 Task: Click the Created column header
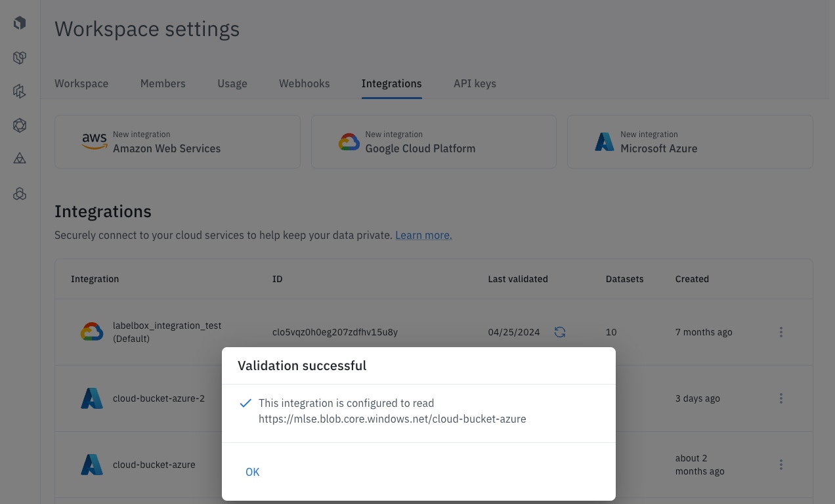click(692, 279)
